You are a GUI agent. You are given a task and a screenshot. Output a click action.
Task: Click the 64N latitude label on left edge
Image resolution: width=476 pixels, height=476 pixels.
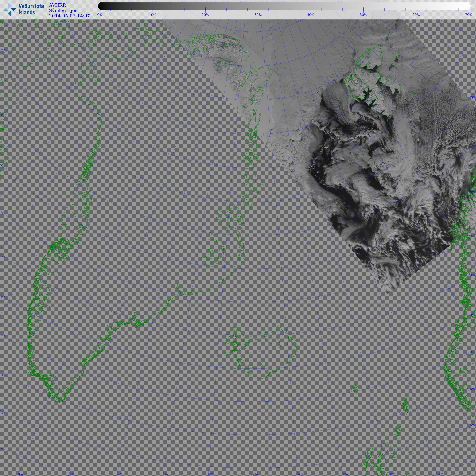(x=3, y=297)
